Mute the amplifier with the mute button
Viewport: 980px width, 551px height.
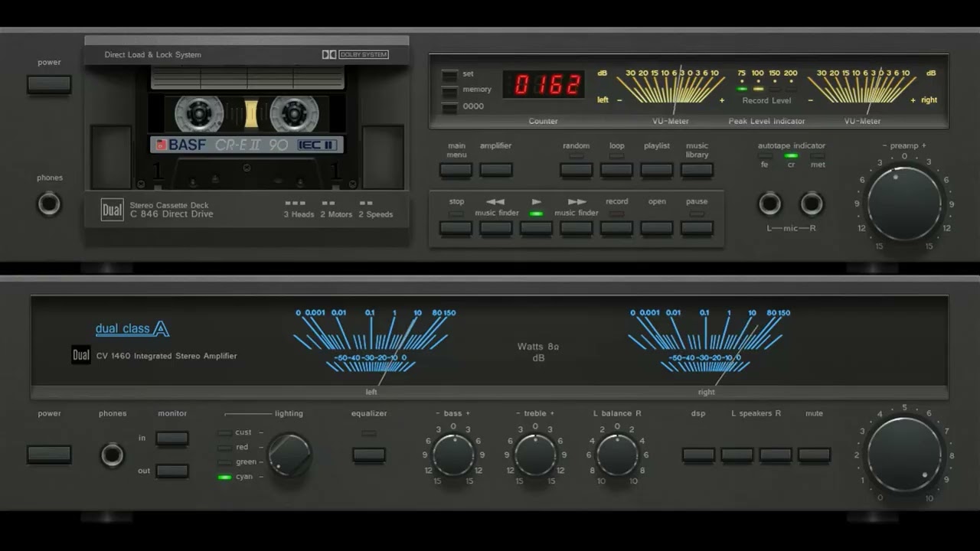point(814,455)
